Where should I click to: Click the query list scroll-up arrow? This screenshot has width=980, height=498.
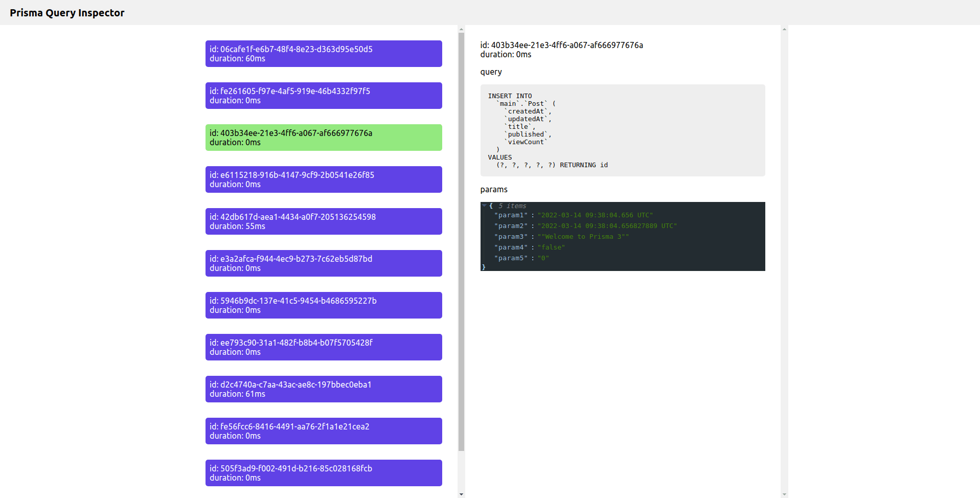point(461,29)
